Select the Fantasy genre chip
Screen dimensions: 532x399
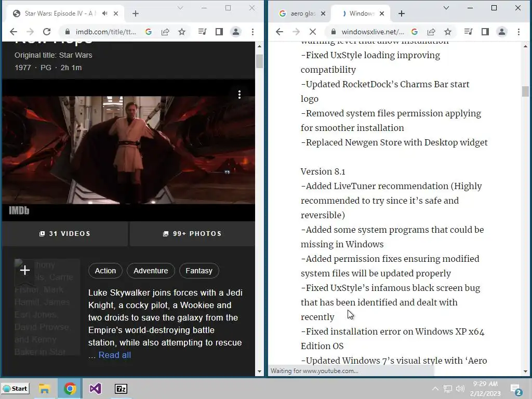coord(199,271)
